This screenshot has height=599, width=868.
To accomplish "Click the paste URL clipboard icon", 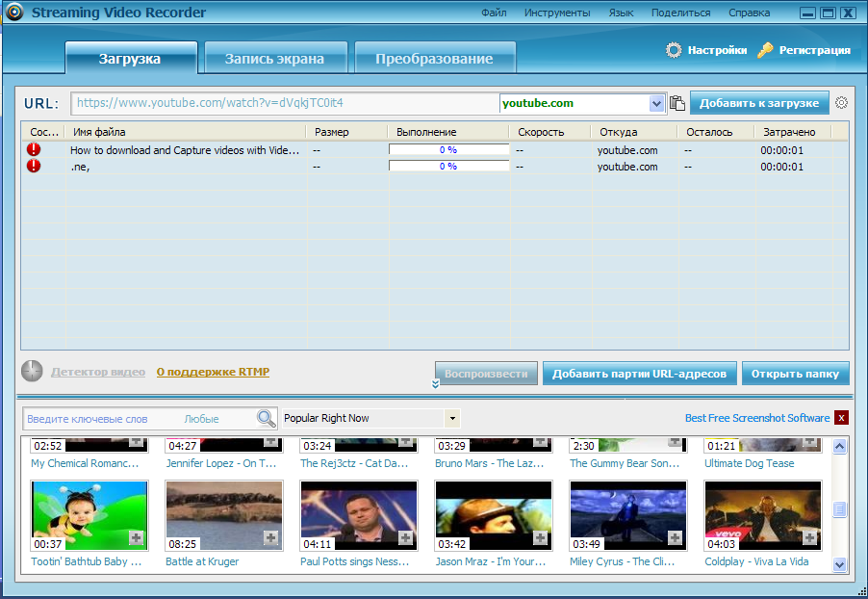I will coord(677,103).
